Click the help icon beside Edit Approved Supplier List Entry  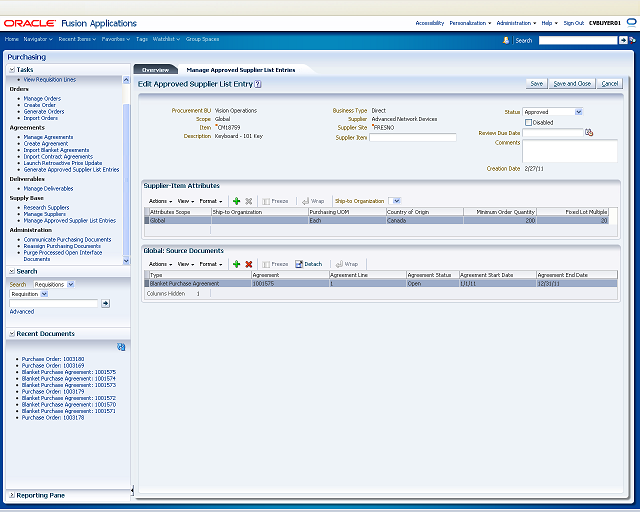[258, 84]
